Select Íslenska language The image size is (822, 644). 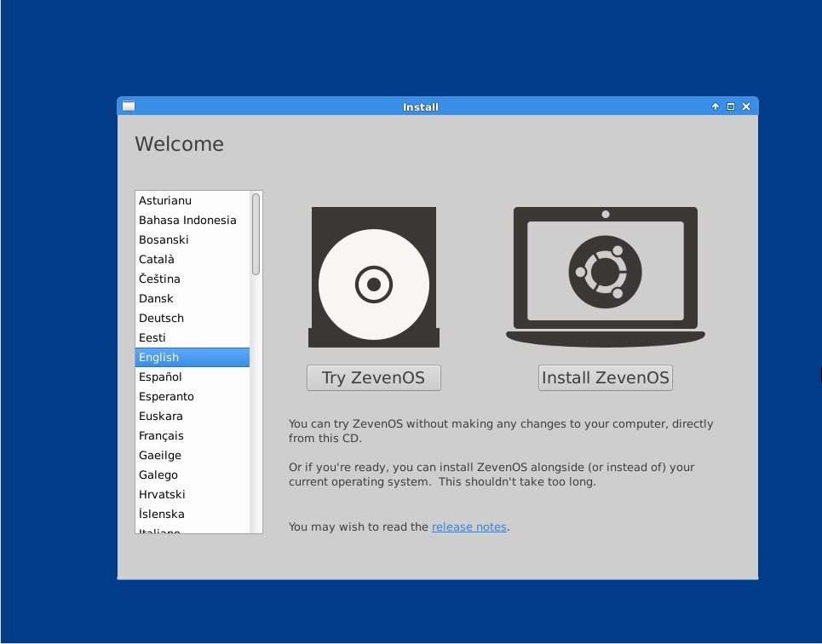coord(193,514)
